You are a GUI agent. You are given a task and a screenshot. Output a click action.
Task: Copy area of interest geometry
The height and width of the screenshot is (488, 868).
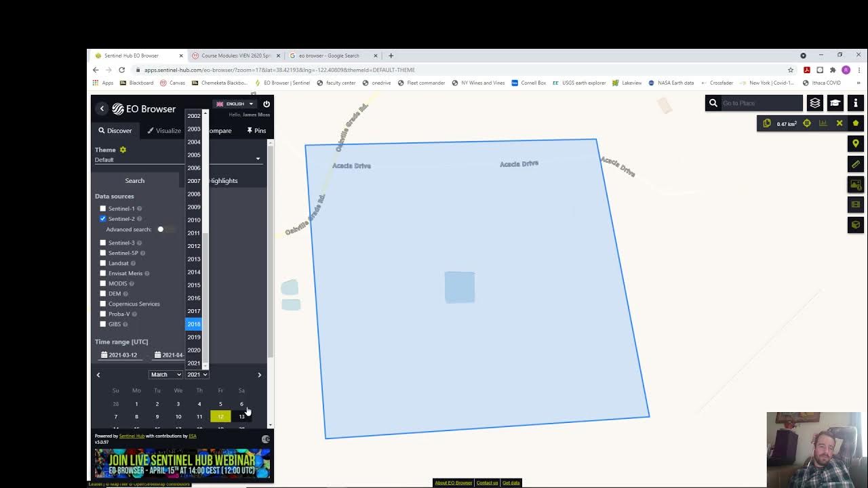pos(767,123)
